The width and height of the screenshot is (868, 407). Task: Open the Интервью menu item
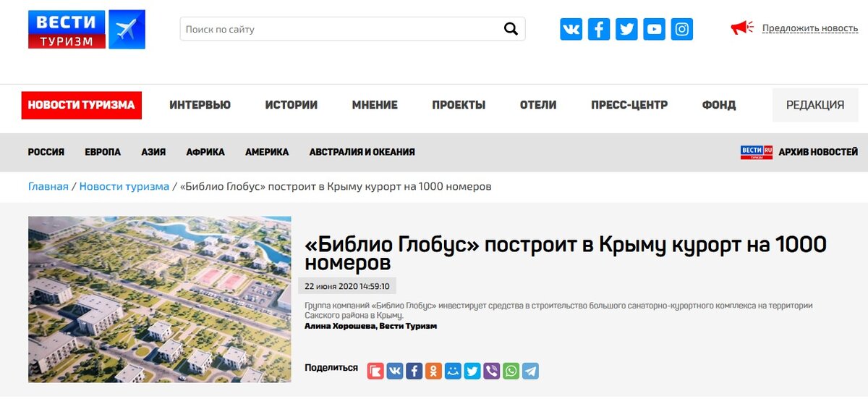click(200, 105)
